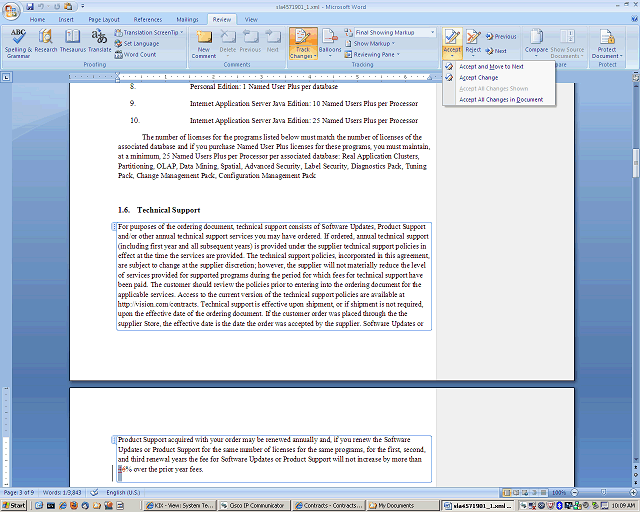The height and width of the screenshot is (512, 640).
Task: Jump to Previous tracked change
Action: (x=501, y=37)
